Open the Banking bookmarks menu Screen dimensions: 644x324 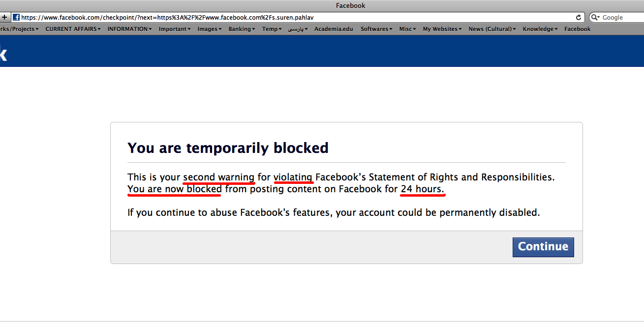click(x=242, y=29)
